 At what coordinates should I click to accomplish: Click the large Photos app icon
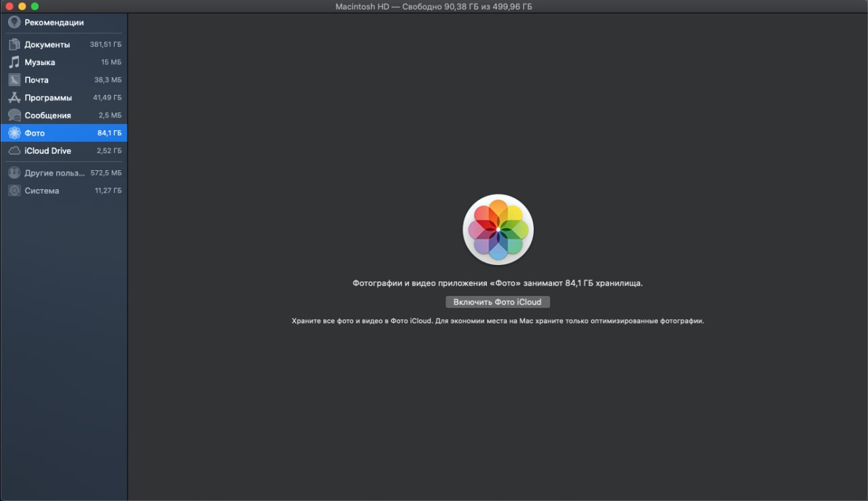498,230
